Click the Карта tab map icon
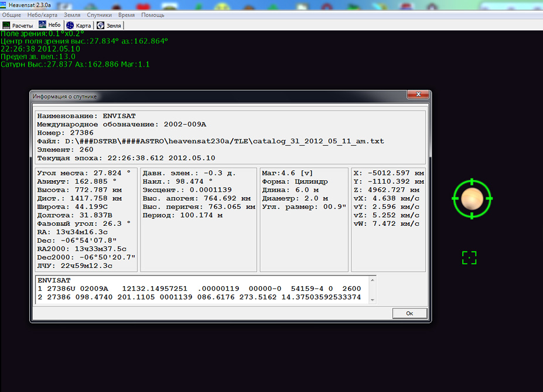The width and height of the screenshot is (543, 392). [x=70, y=26]
